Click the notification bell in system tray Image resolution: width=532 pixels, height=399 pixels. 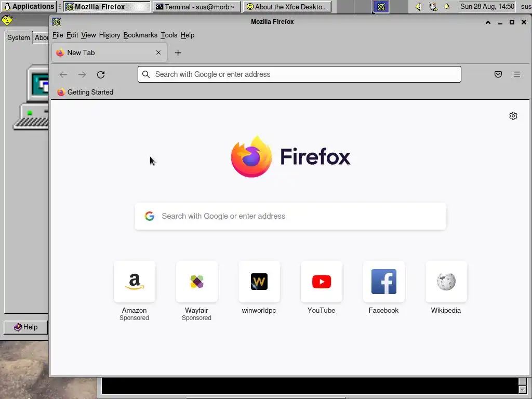(x=447, y=6)
